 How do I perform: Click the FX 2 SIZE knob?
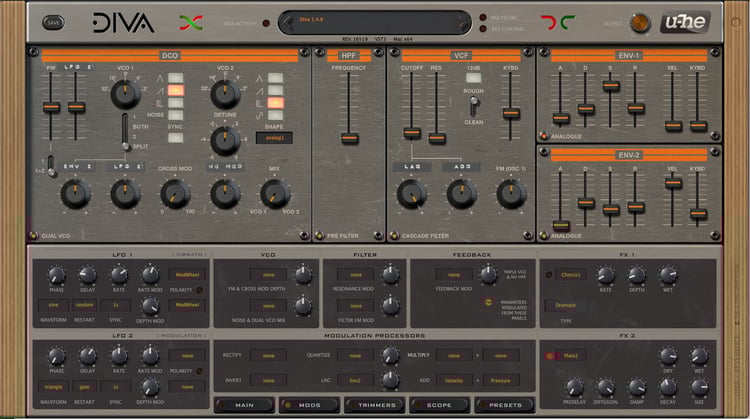tap(699, 386)
